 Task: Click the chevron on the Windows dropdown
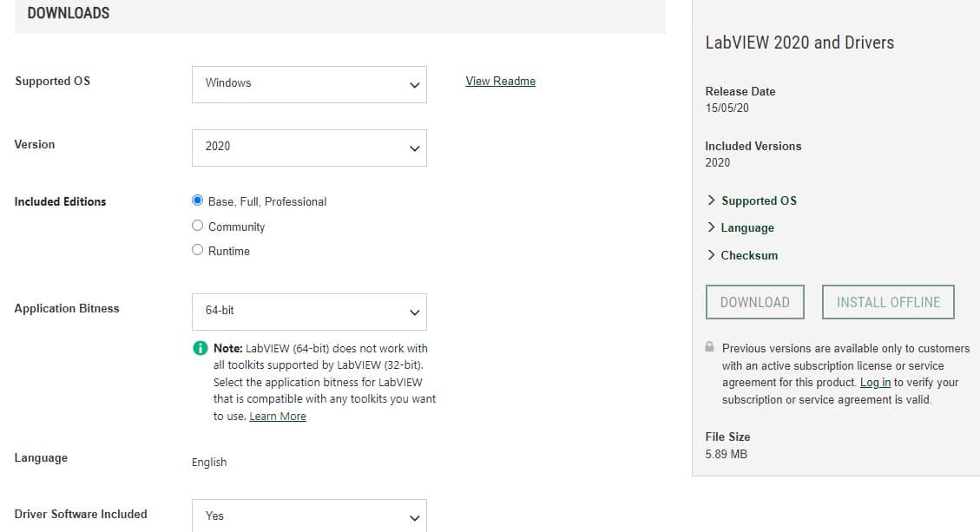(x=414, y=84)
